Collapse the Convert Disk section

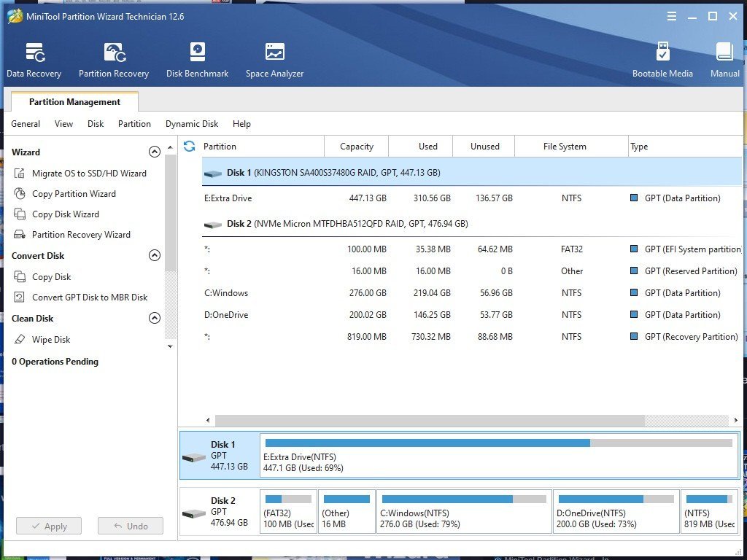(x=154, y=256)
